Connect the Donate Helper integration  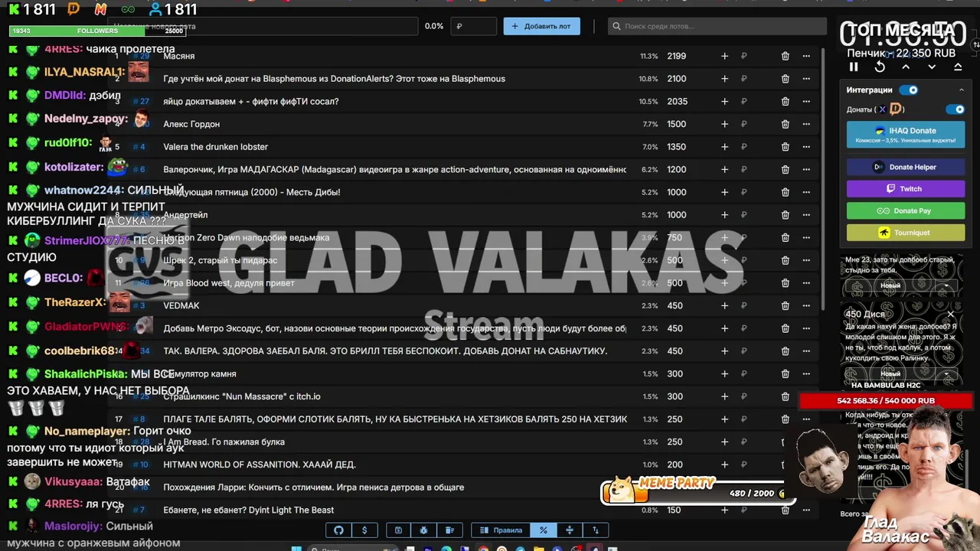point(906,167)
